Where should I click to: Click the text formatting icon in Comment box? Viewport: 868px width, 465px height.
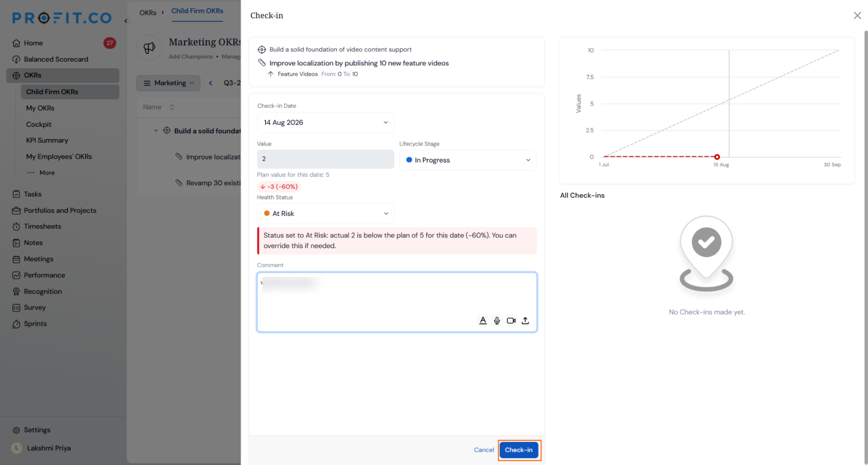(x=483, y=321)
